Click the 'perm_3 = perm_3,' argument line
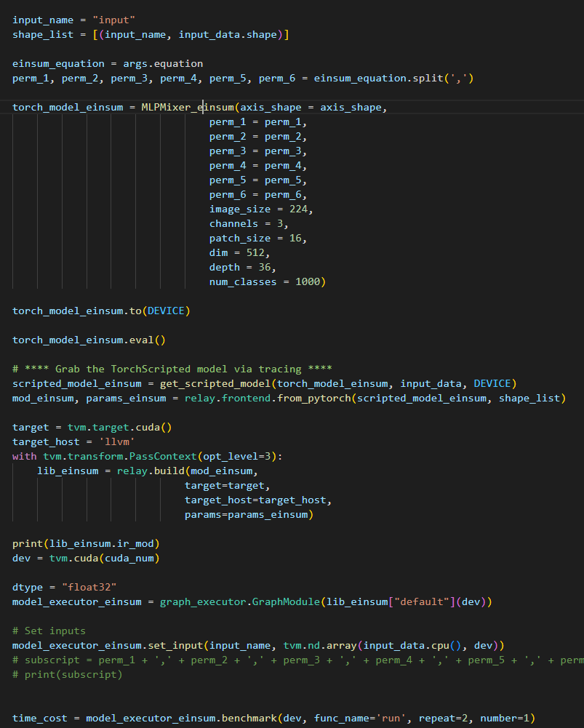The image size is (584, 728). click(x=258, y=151)
